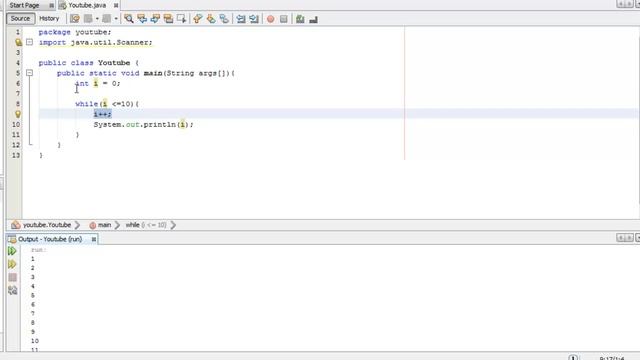Click the 'int i = 0;' statement
Viewport: 640px width, 360px height.
(98, 83)
